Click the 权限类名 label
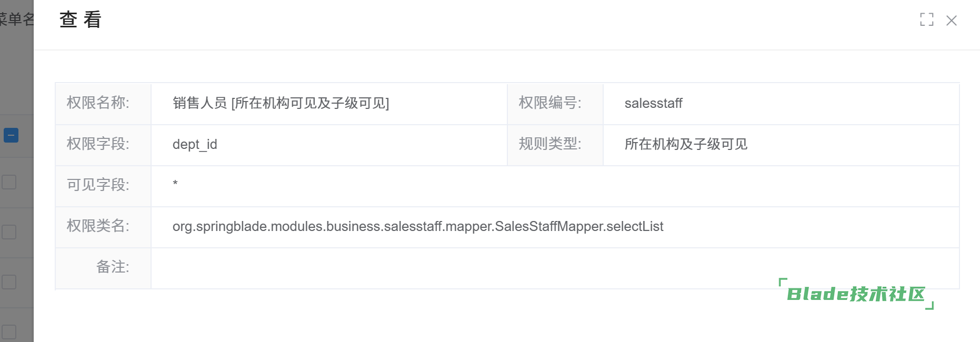This screenshot has height=342, width=980. (98, 226)
